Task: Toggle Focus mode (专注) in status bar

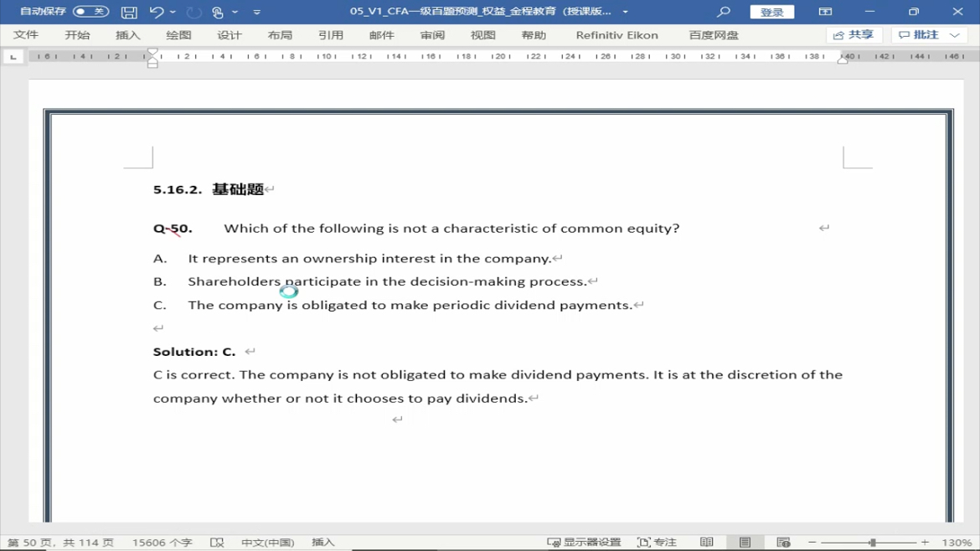Action: point(657,543)
